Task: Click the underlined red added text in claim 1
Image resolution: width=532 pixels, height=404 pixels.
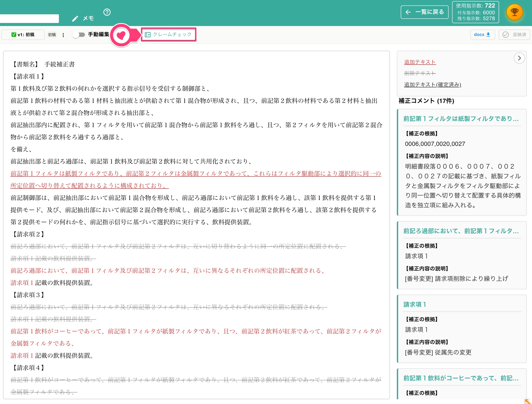Action: 196,179
